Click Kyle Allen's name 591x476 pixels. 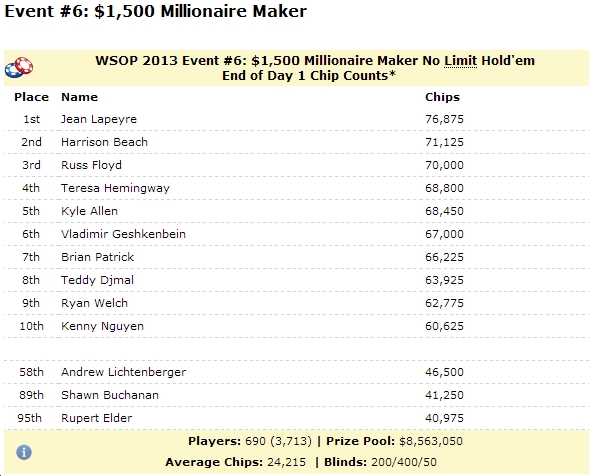coord(89,211)
